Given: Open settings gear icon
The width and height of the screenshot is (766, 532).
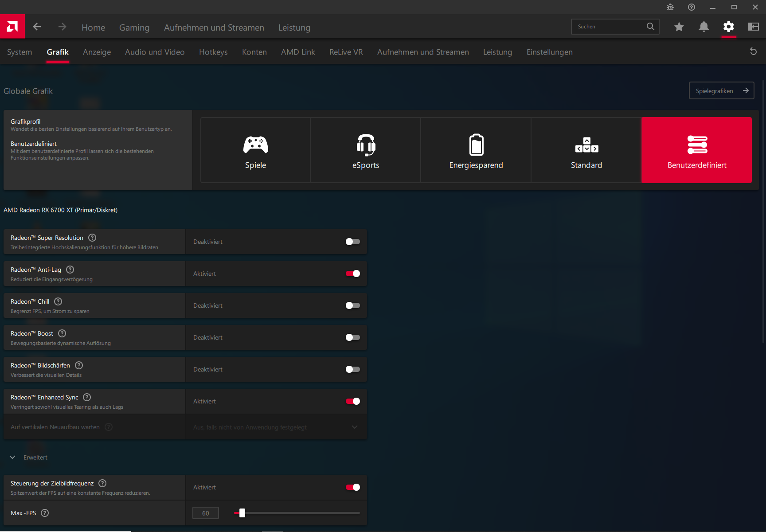Looking at the screenshot, I should 728,27.
